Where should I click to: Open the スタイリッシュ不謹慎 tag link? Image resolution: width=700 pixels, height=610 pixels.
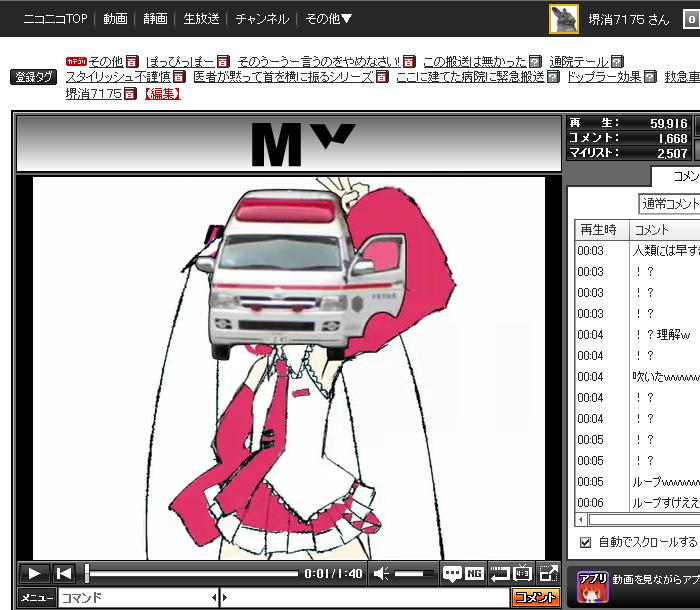tap(119, 77)
